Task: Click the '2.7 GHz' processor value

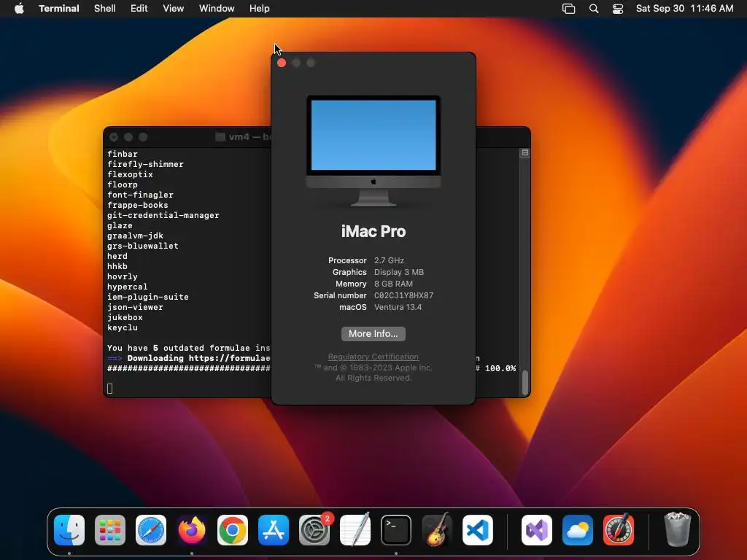Action: pyautogui.click(x=390, y=260)
